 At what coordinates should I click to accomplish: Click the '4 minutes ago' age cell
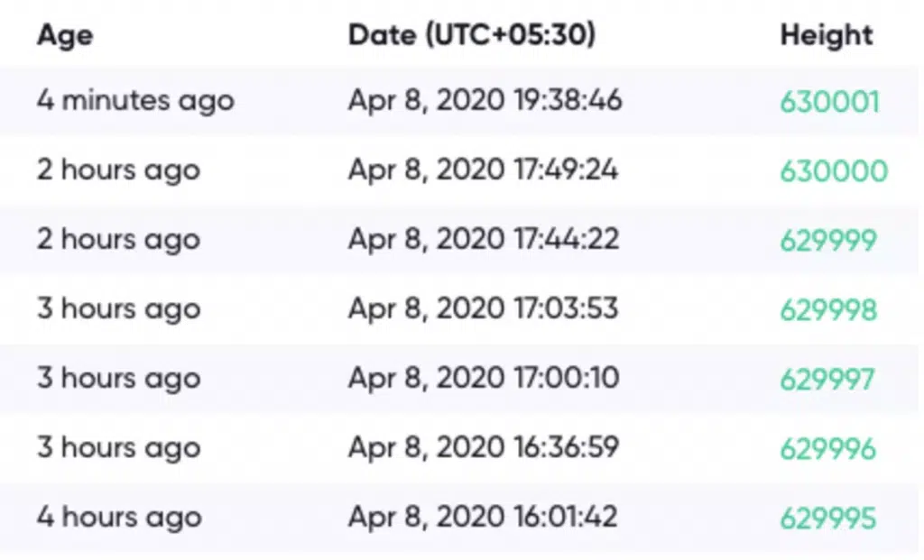pyautogui.click(x=135, y=101)
